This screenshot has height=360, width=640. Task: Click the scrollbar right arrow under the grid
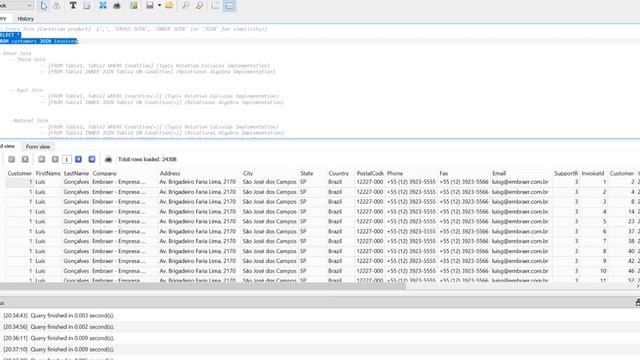(637, 287)
